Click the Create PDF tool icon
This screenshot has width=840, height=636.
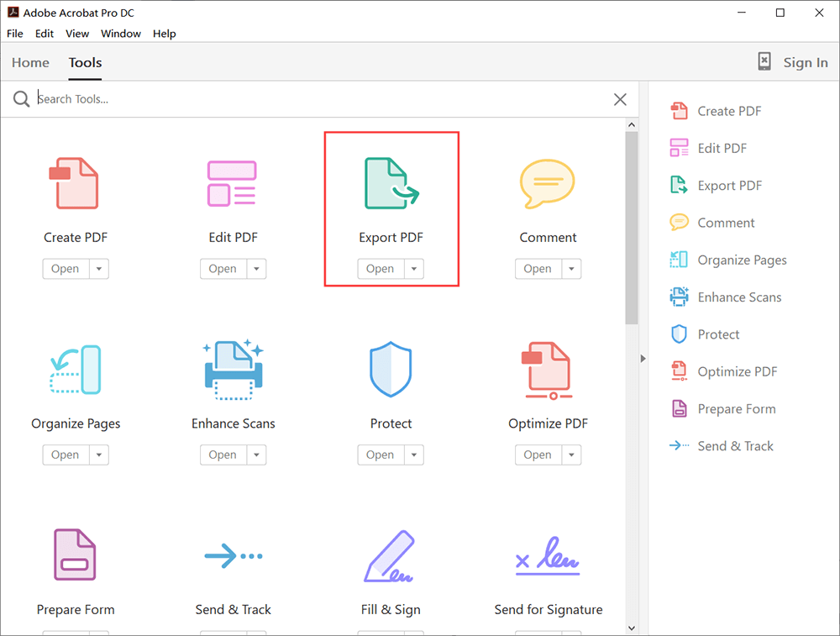coord(74,183)
